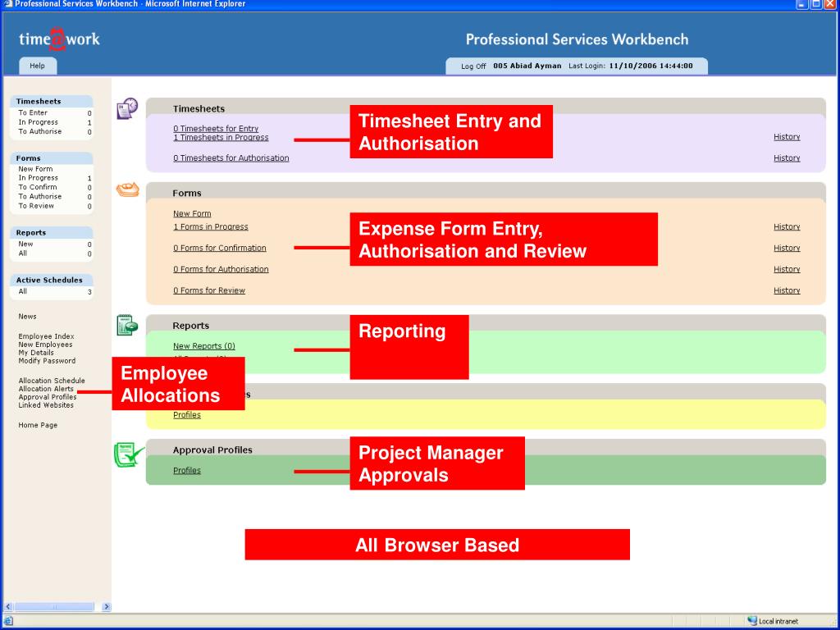Open 0 Timesheets for Entry link
The width and height of the screenshot is (840, 630).
[x=216, y=129]
